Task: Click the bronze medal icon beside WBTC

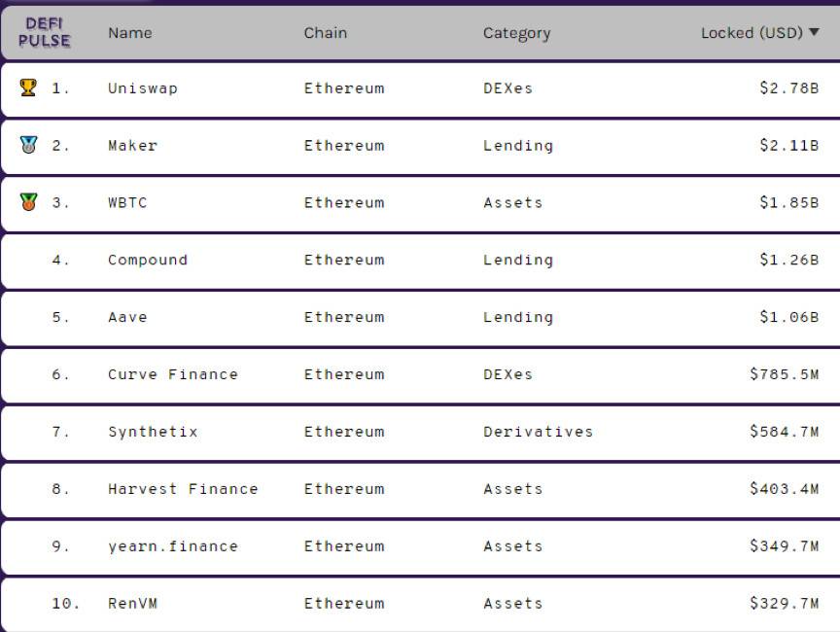Action: [x=28, y=202]
